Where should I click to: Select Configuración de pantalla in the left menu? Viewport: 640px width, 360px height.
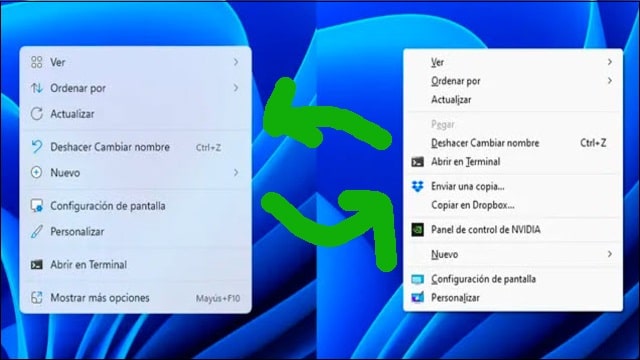pos(136,206)
